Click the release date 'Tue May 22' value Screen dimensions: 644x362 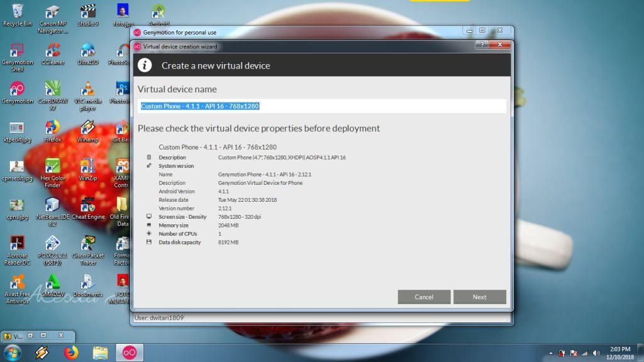pos(247,200)
